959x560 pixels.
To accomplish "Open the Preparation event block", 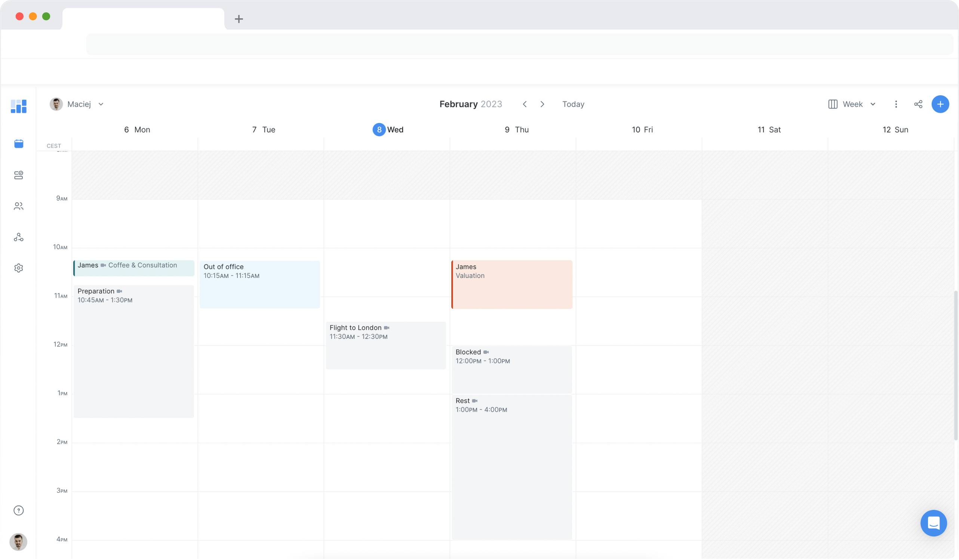I will 134,352.
